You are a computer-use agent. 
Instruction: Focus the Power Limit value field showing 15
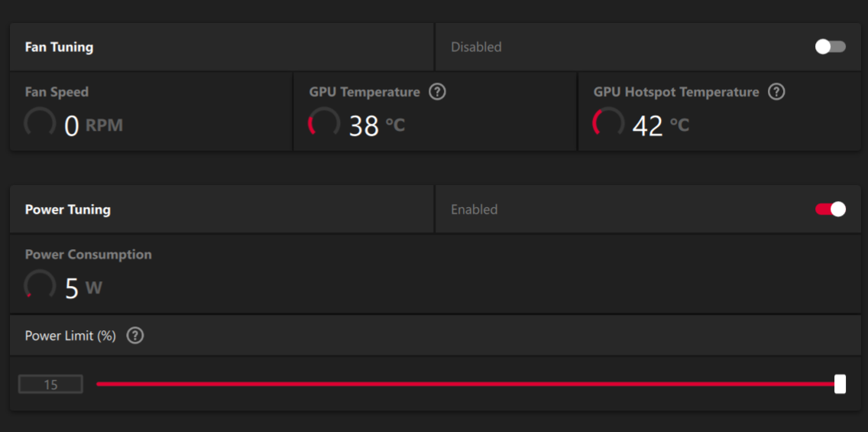tap(50, 385)
